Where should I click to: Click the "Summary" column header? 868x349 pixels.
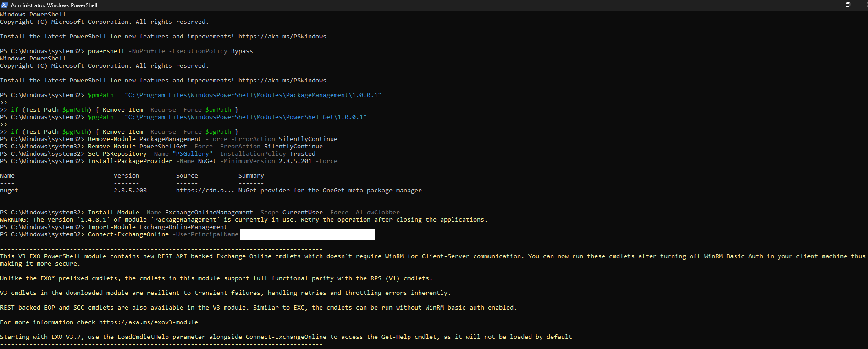(x=251, y=176)
